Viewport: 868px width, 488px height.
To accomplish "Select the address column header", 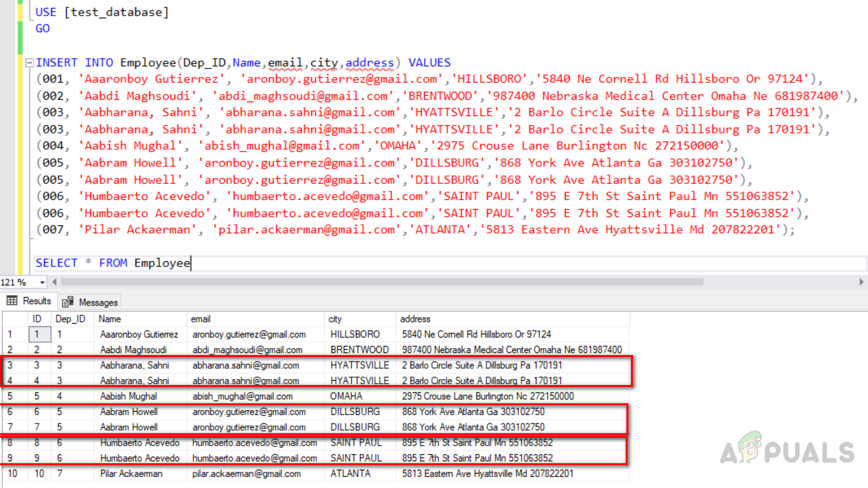I will point(415,319).
